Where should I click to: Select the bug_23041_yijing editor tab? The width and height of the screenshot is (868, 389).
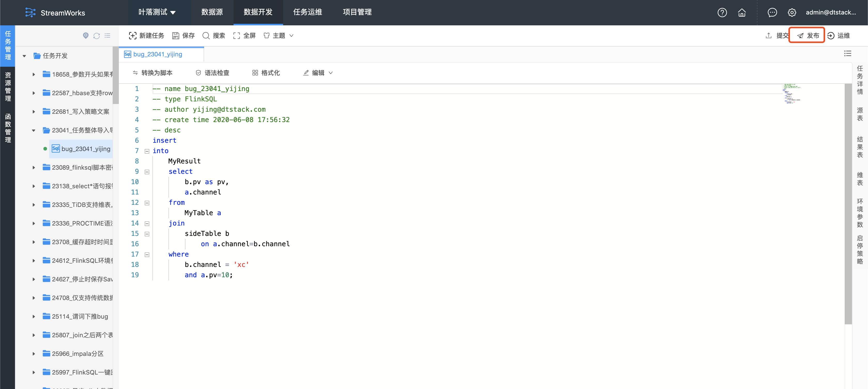161,54
